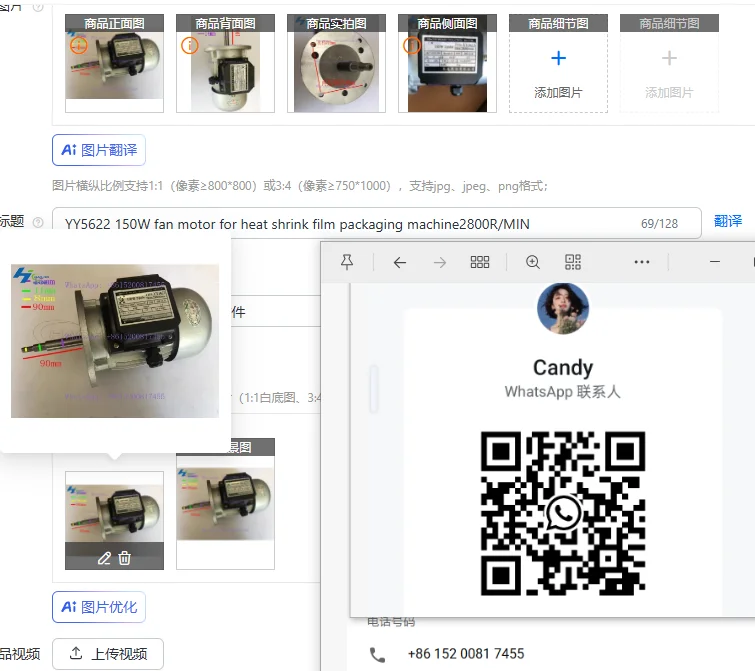
Task: Click the orange info icon on 商品正面图
Action: tap(79, 45)
